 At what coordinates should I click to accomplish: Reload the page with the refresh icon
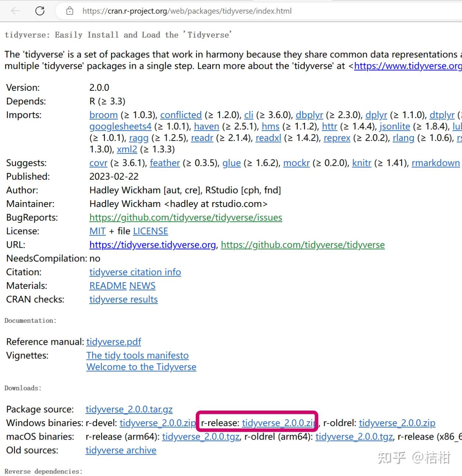click(40, 11)
